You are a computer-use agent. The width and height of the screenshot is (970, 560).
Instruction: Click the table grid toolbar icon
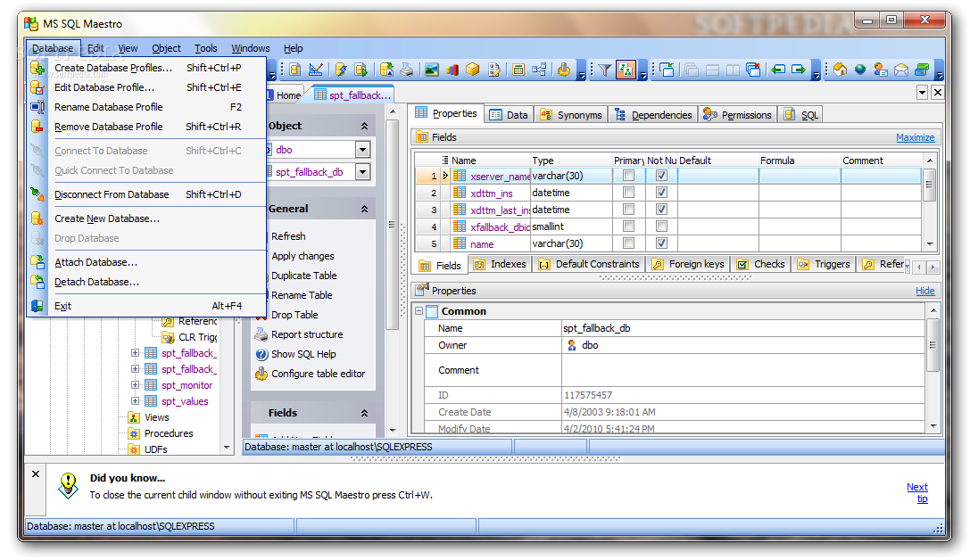tap(518, 70)
